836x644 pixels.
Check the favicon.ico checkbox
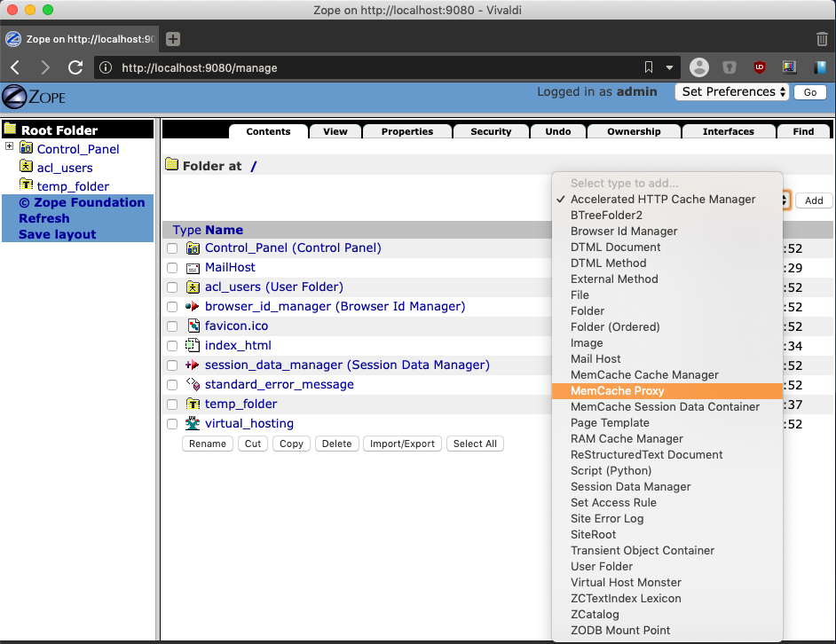click(x=171, y=326)
